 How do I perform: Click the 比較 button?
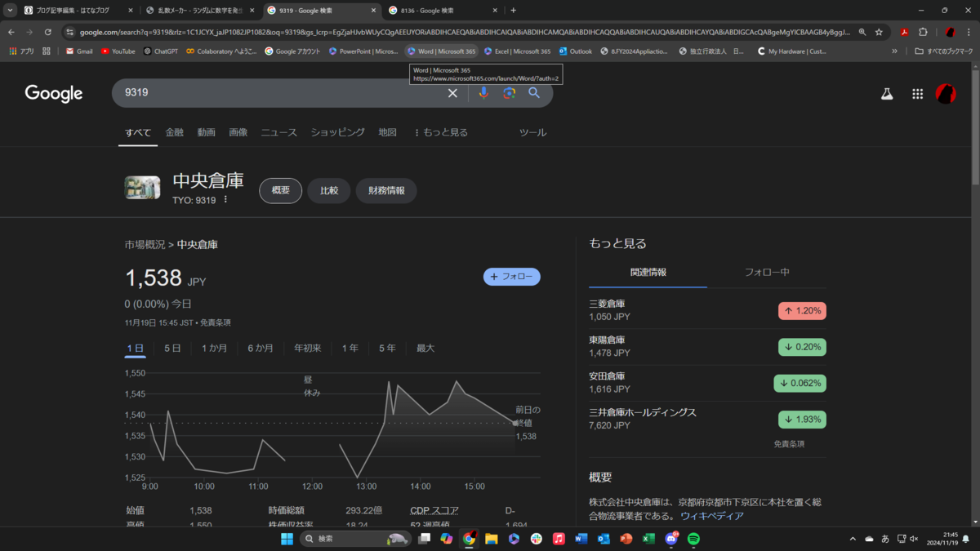pyautogui.click(x=329, y=191)
